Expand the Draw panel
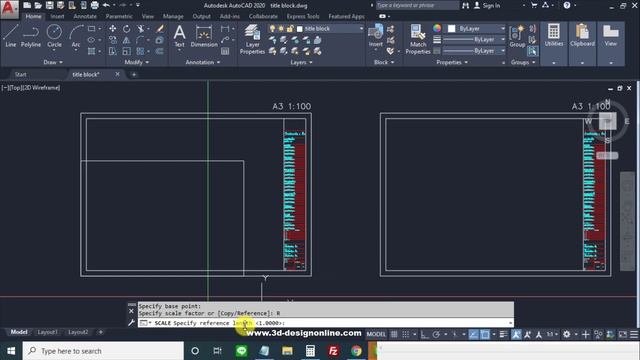This screenshot has height=360, width=640. [53, 62]
